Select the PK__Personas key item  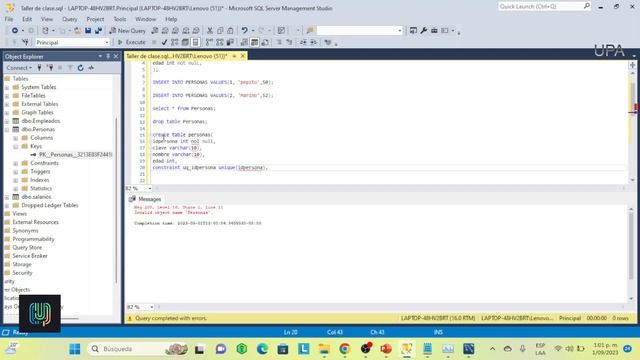[x=76, y=155]
